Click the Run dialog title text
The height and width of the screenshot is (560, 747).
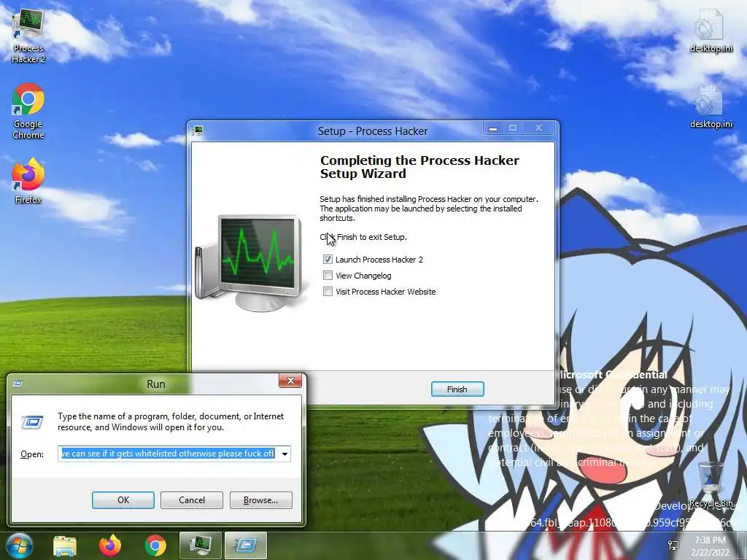coord(156,384)
